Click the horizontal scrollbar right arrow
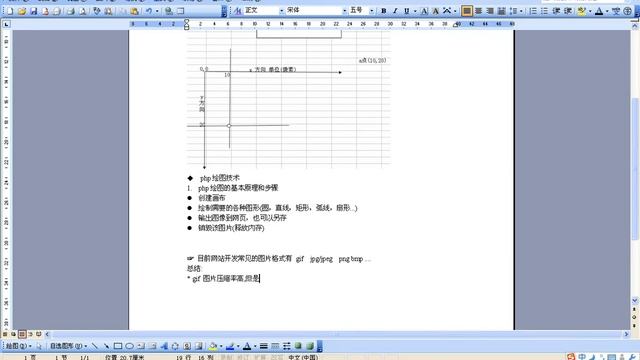 pyautogui.click(x=627, y=334)
